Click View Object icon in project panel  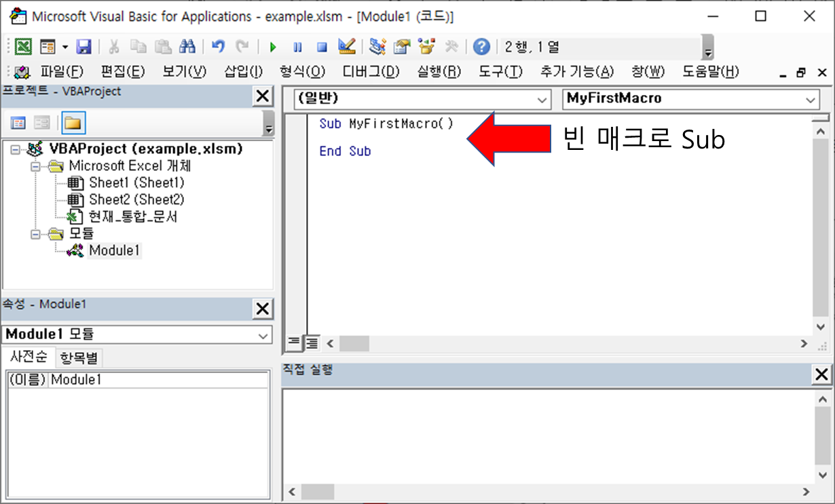(42, 123)
